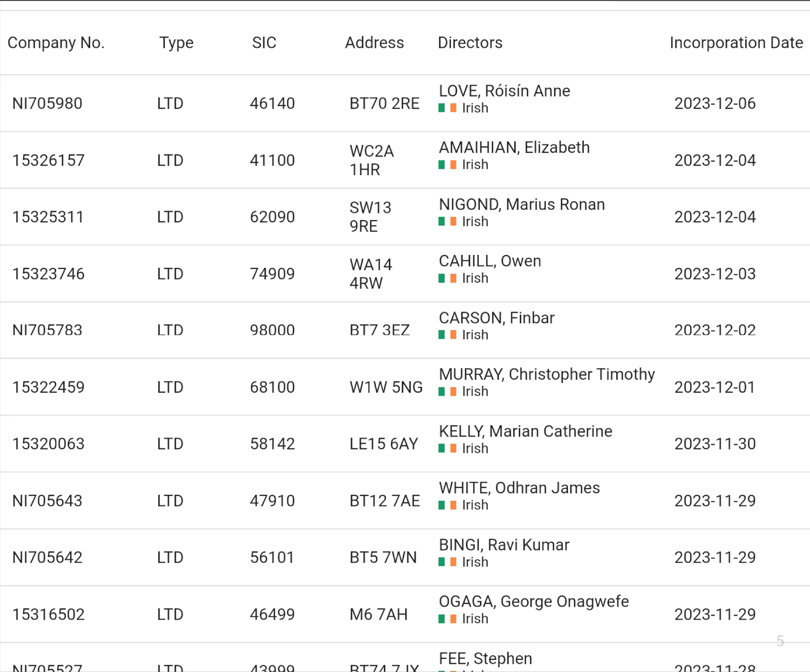Viewport: 810px width, 672px height.
Task: Click the Type column header
Action: coord(176,43)
